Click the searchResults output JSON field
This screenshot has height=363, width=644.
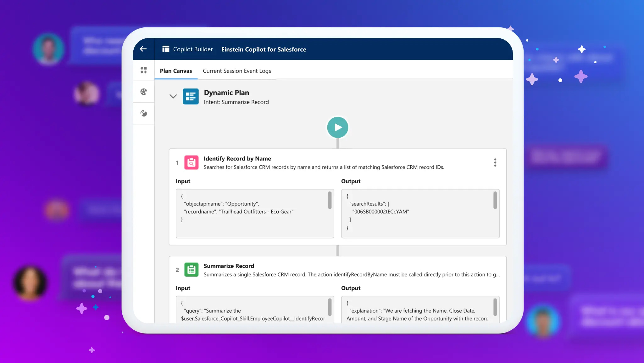420,213
